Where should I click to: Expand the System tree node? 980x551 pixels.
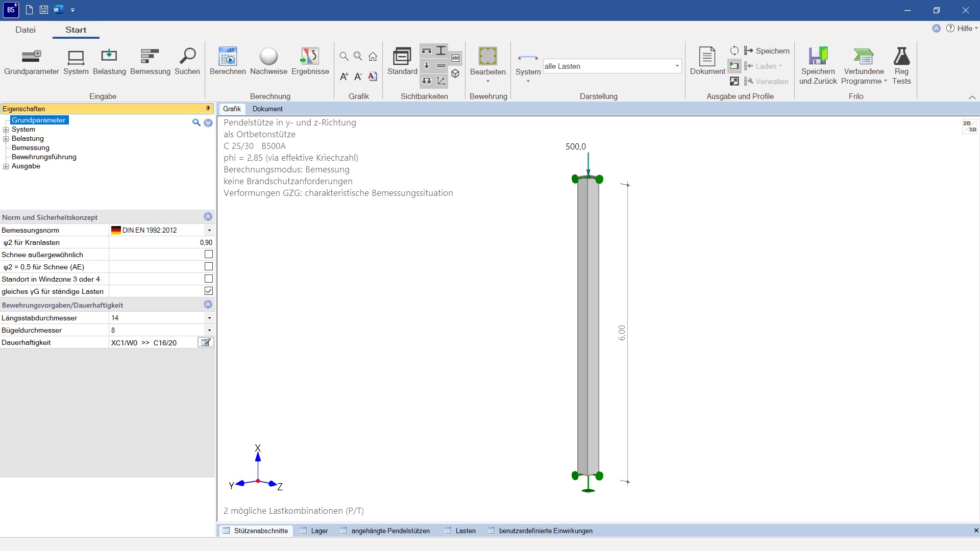6,130
